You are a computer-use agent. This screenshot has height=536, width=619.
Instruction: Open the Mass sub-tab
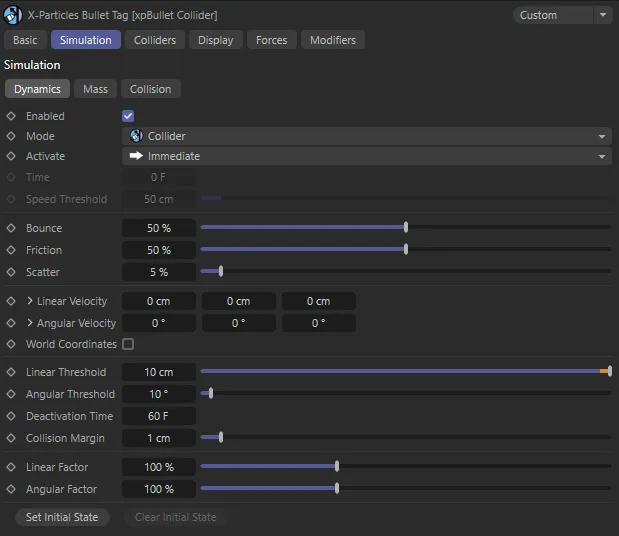[x=96, y=89]
